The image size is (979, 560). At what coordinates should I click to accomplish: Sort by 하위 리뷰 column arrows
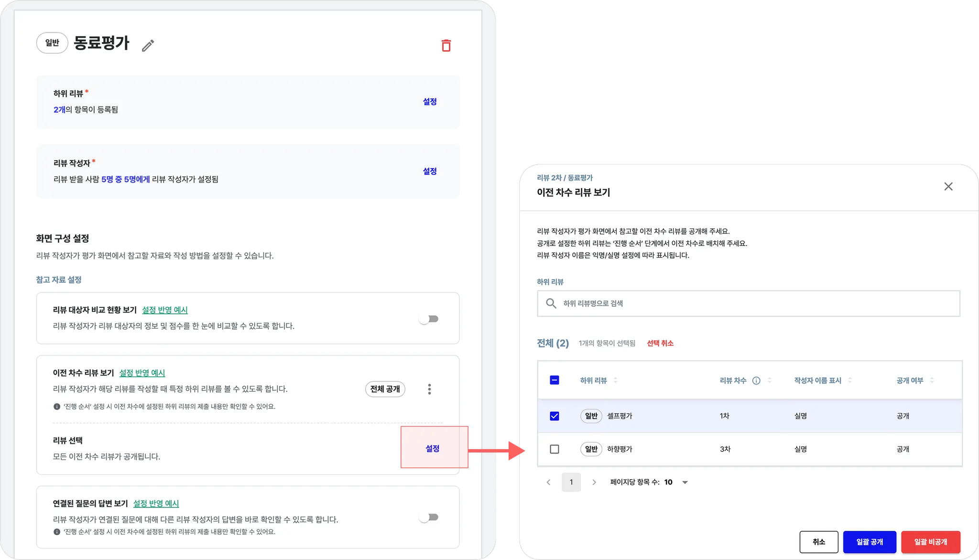616,380
